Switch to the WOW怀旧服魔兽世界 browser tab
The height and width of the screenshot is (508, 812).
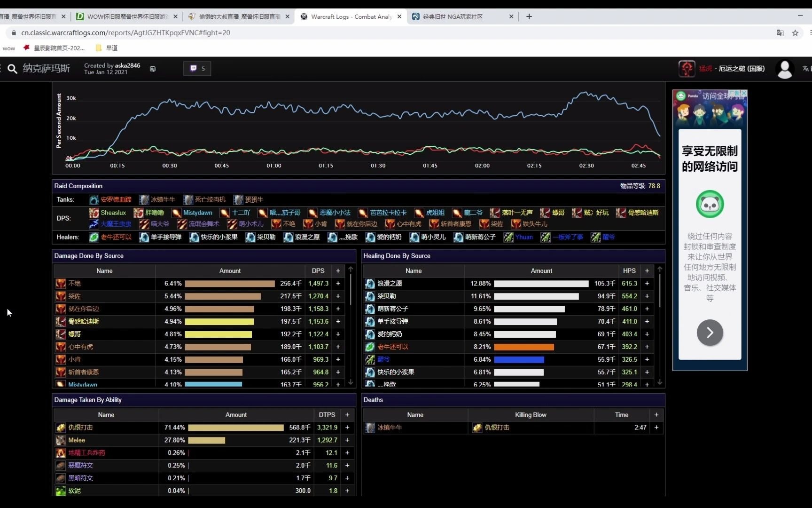click(126, 16)
